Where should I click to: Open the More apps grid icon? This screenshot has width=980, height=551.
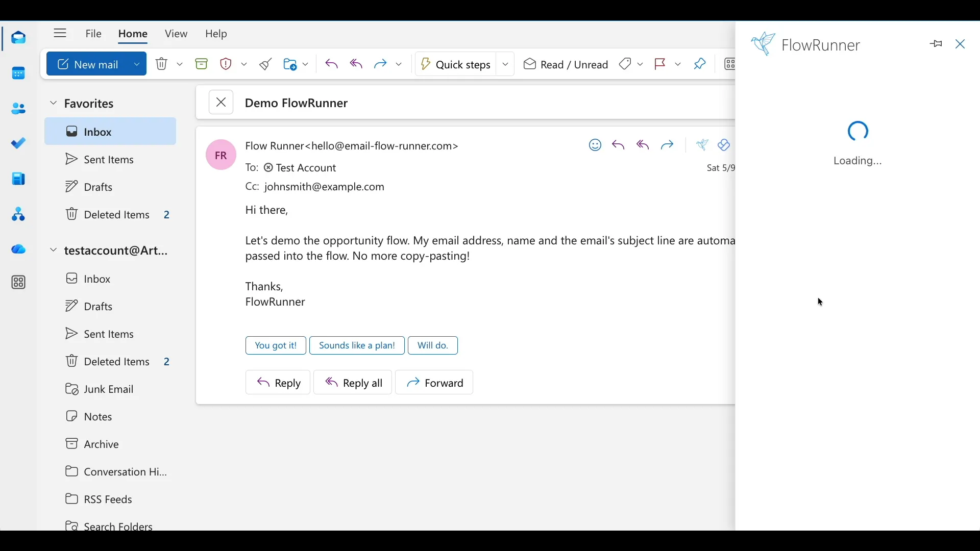click(19, 283)
